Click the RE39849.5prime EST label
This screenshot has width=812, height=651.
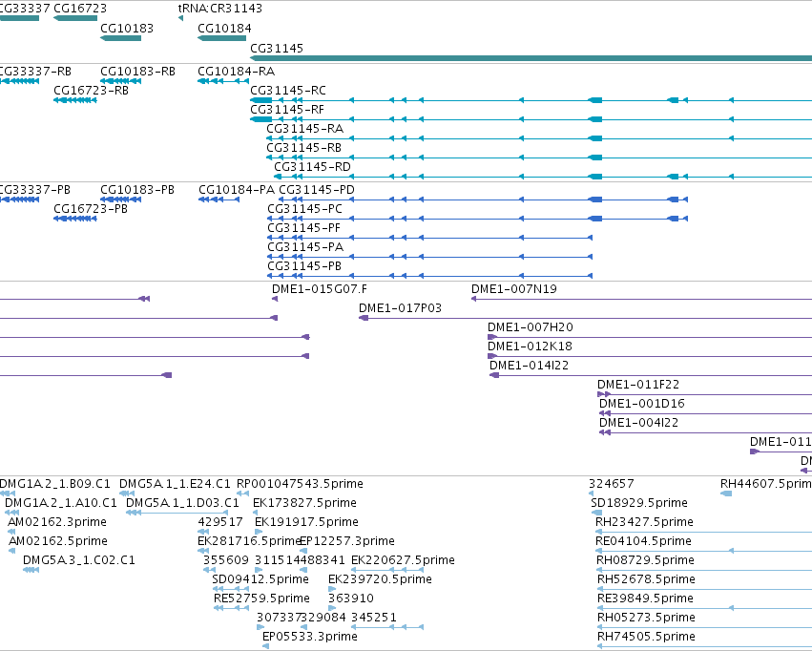tap(645, 598)
